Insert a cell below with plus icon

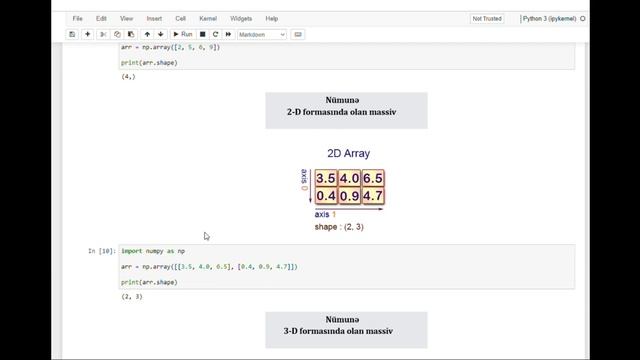point(87,35)
